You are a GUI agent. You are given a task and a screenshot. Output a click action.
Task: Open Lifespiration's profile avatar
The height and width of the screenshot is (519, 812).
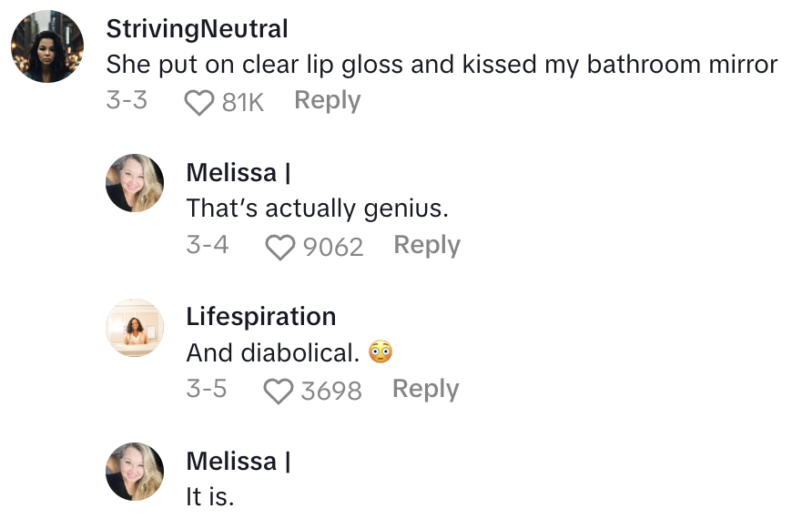pos(135,328)
